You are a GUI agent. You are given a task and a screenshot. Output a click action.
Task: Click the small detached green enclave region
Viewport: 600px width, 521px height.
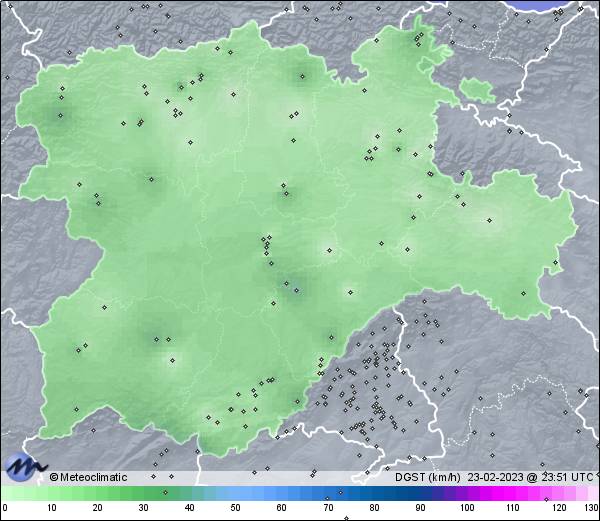point(478,91)
